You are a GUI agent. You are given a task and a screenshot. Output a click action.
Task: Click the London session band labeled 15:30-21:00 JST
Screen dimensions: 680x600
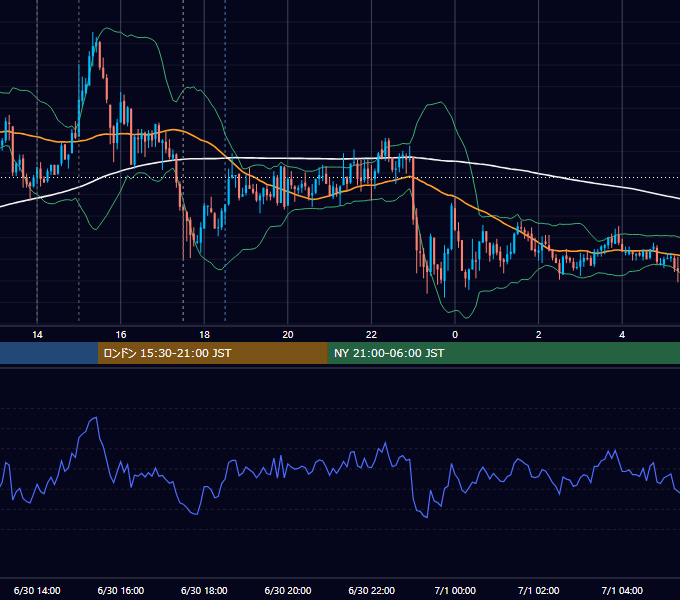pyautogui.click(x=212, y=353)
